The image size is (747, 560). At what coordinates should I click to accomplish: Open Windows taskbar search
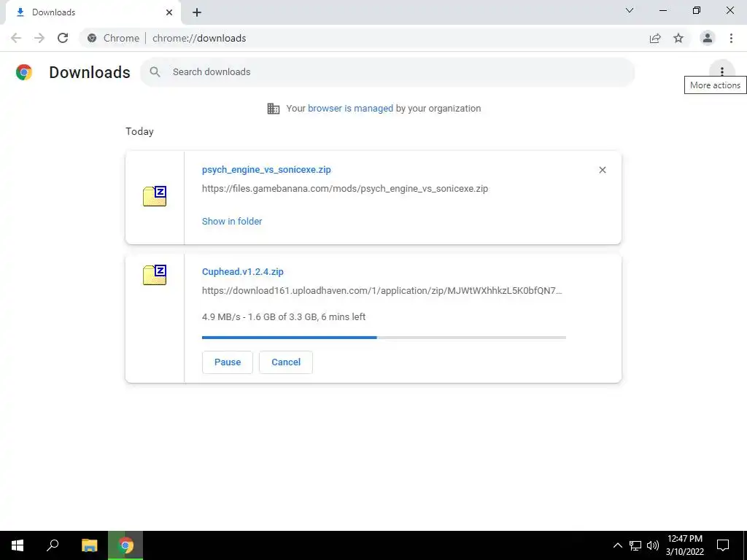[x=53, y=545]
